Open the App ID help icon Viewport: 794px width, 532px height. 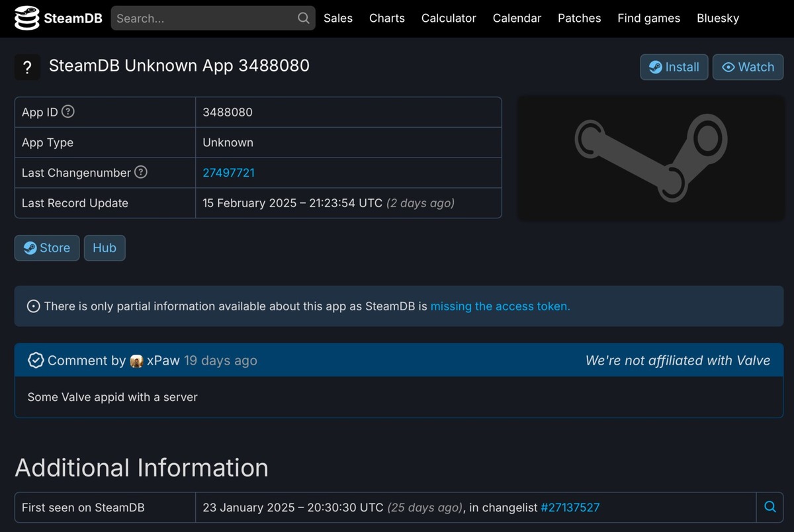(68, 112)
